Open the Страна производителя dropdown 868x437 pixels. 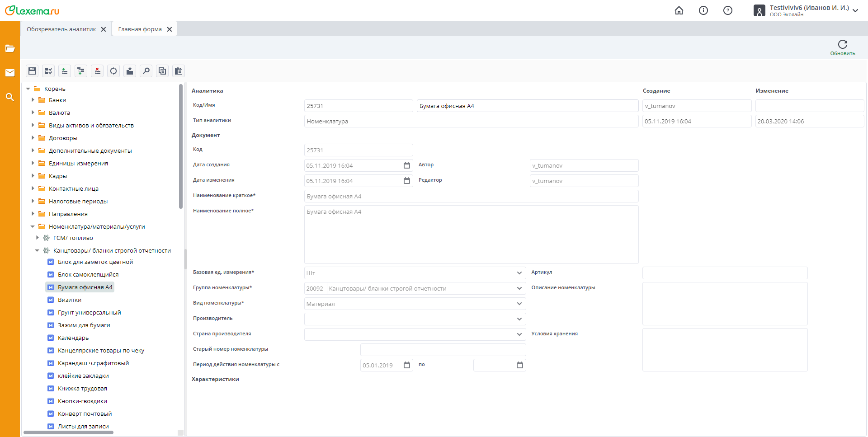click(x=519, y=334)
